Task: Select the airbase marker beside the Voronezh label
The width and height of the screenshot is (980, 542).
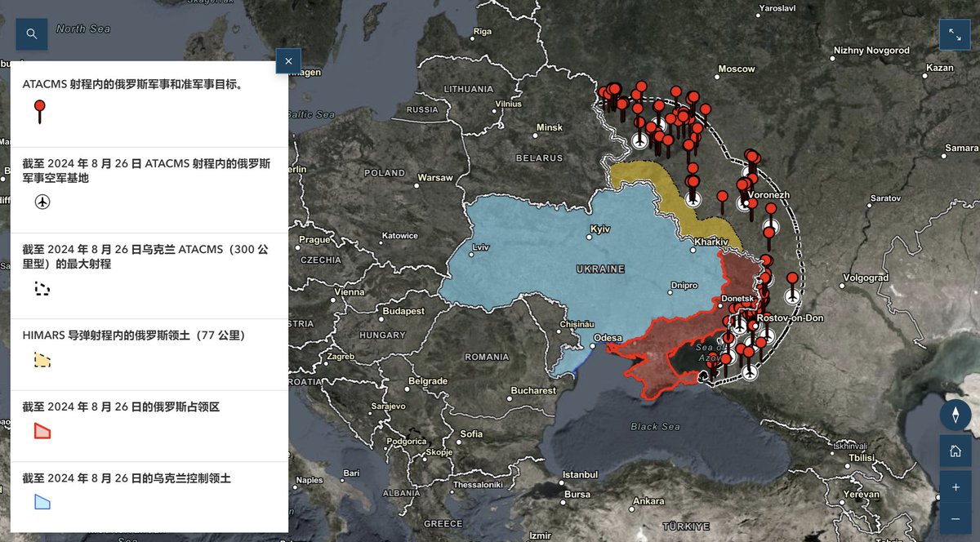Action: click(x=744, y=203)
